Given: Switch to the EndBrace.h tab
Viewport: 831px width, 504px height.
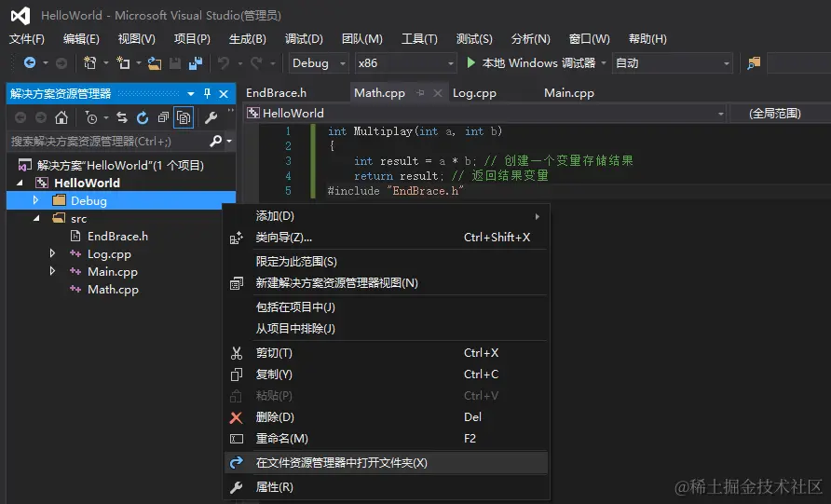Looking at the screenshot, I should pyautogui.click(x=276, y=93).
